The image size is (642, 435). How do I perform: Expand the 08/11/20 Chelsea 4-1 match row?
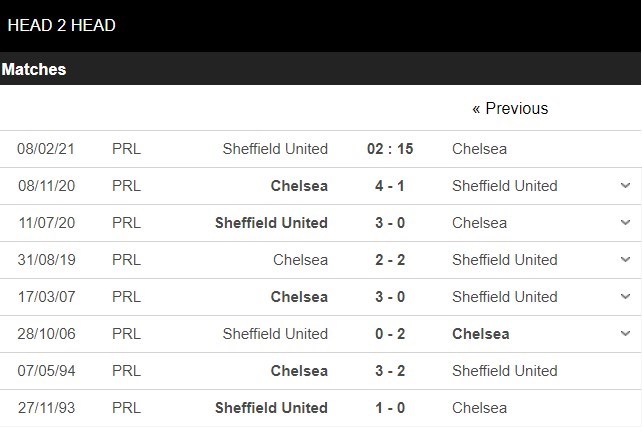click(625, 186)
